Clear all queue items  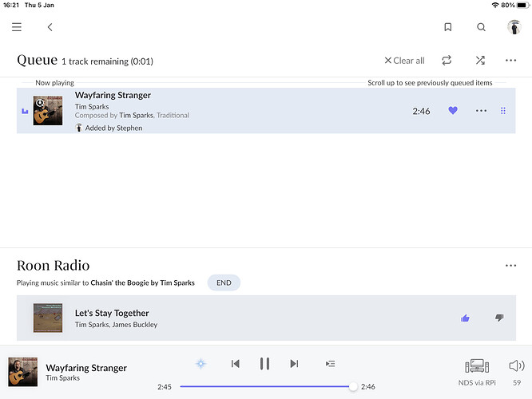pos(404,61)
